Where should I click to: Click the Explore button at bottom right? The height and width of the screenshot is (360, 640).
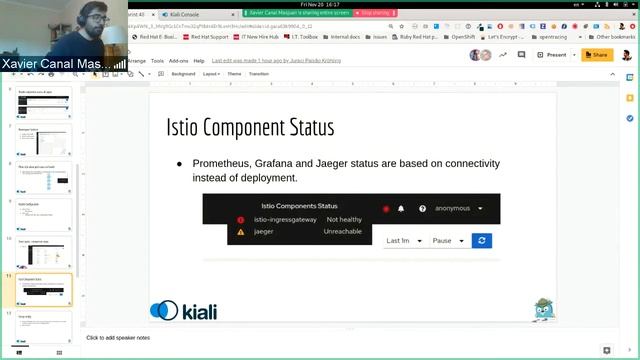click(607, 350)
